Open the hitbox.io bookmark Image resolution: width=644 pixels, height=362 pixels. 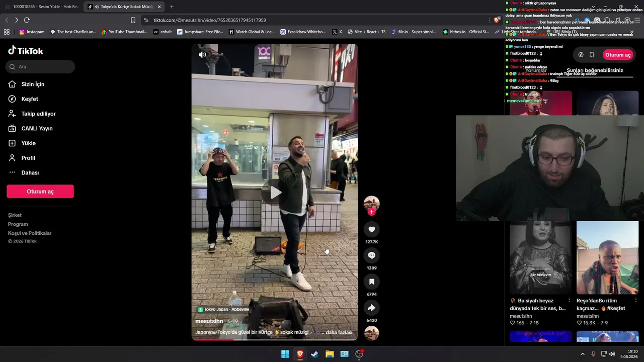click(x=466, y=32)
